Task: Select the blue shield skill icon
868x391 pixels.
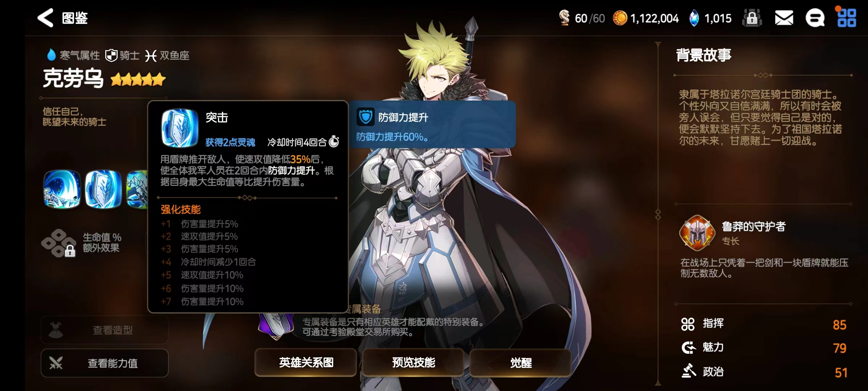Action: click(103, 189)
